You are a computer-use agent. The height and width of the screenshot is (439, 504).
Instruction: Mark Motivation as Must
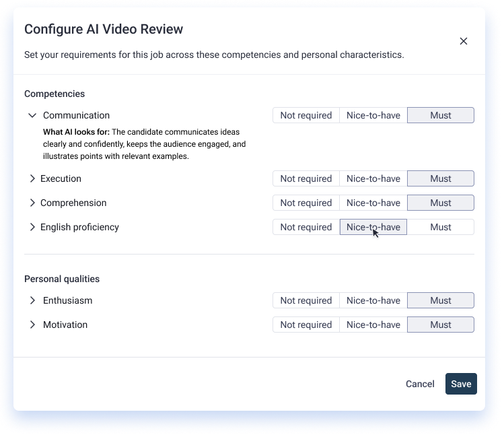point(441,325)
